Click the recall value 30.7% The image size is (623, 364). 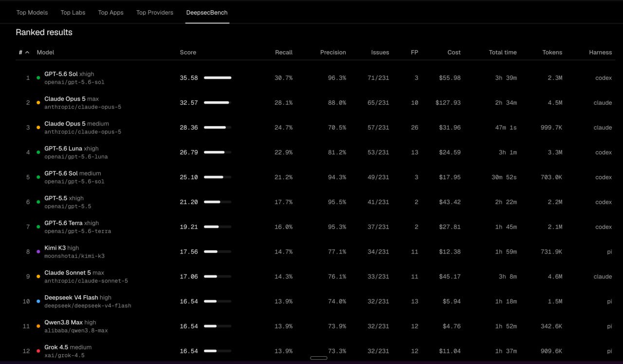(x=283, y=78)
